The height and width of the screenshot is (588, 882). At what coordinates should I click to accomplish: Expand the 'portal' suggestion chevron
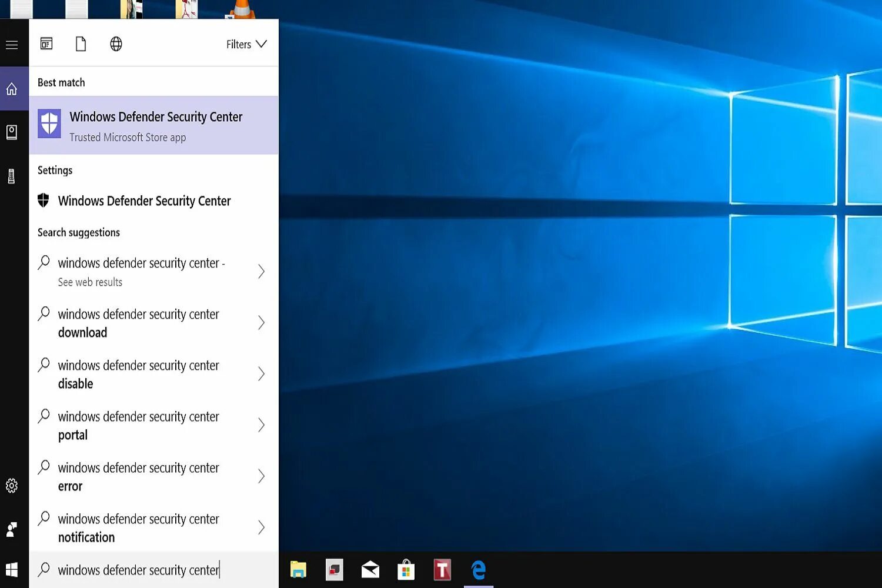pos(261,425)
